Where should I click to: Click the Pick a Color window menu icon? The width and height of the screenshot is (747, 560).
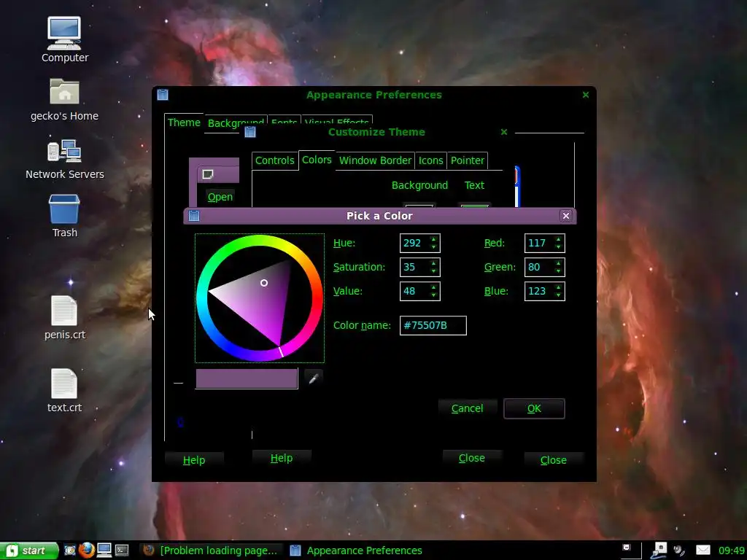pyautogui.click(x=194, y=216)
